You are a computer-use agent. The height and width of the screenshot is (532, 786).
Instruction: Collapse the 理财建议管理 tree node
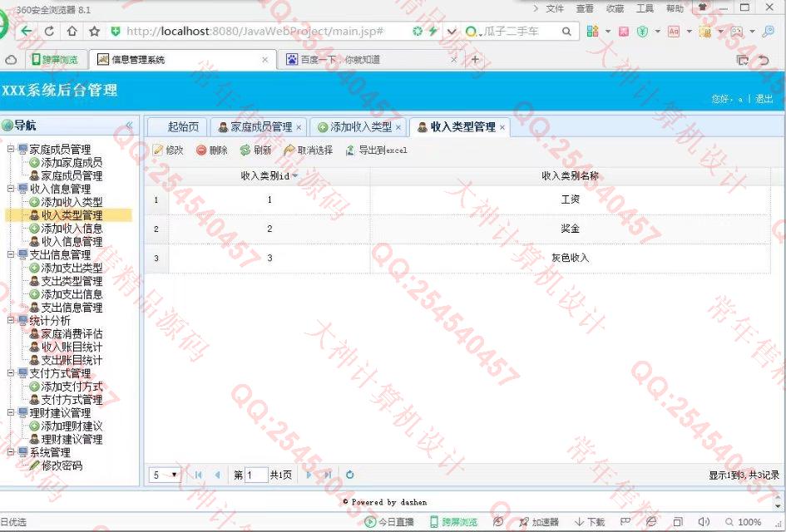click(x=11, y=412)
